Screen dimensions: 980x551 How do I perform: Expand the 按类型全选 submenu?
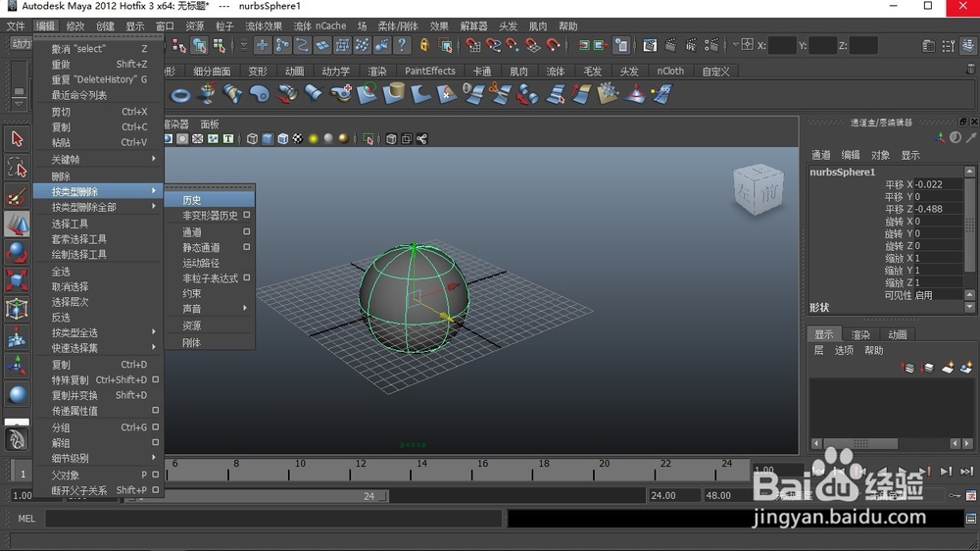click(99, 332)
